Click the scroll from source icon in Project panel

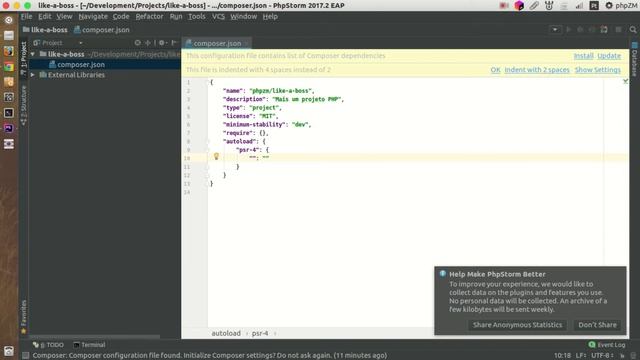(138, 42)
